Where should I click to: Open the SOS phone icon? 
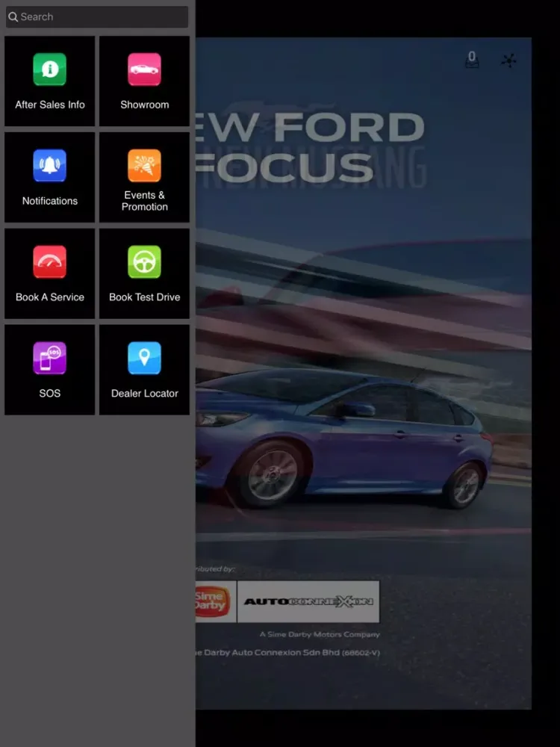pos(49,359)
